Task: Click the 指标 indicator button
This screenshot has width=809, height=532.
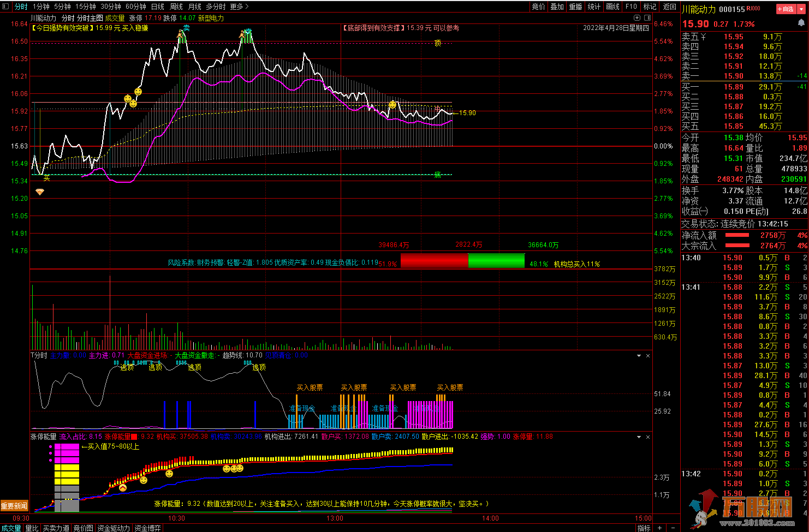Action: (644, 528)
